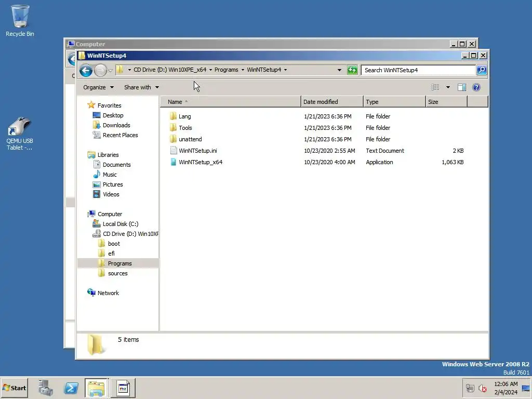Sort by the Type column header
This screenshot has height=399, width=532.
394,102
